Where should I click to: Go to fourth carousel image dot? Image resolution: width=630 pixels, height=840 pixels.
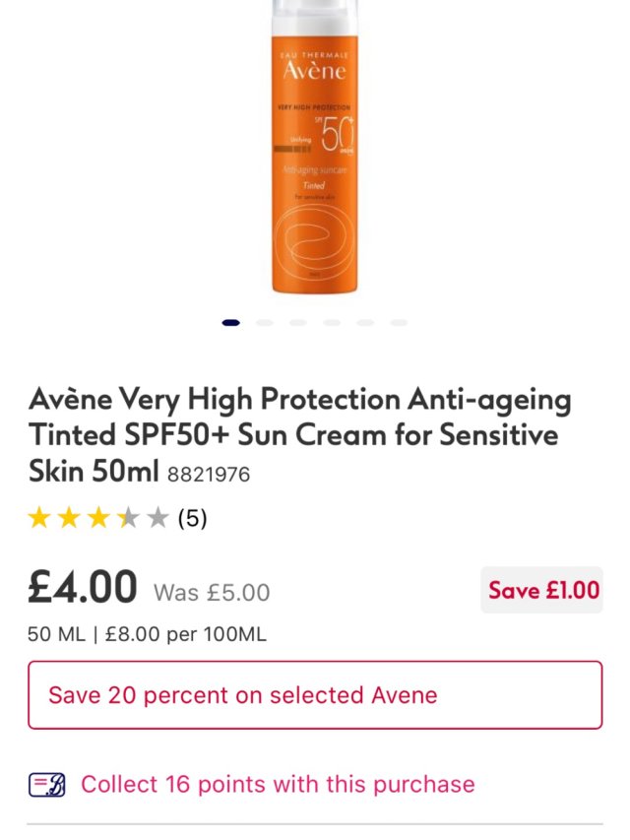click(x=332, y=322)
